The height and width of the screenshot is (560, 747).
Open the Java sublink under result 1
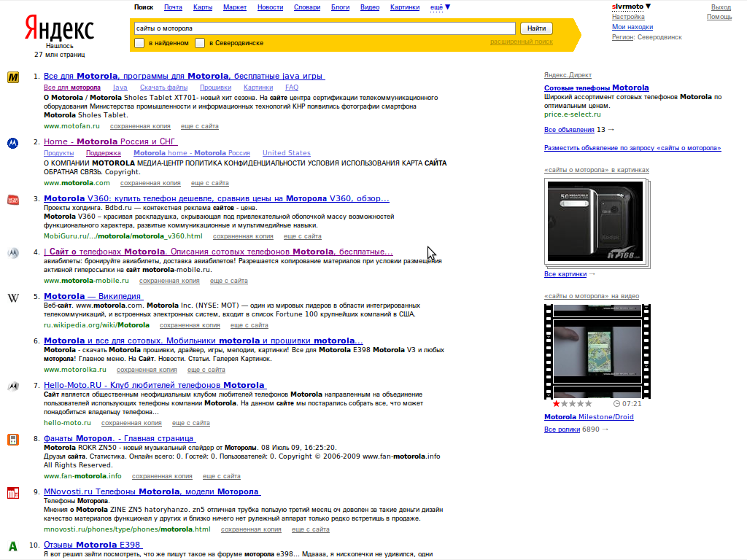pyautogui.click(x=120, y=87)
